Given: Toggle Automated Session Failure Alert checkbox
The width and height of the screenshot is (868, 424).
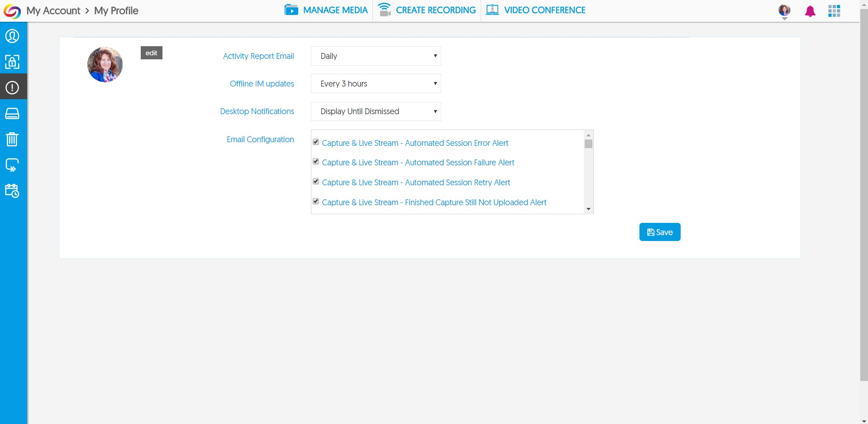Looking at the screenshot, I should coord(316,162).
